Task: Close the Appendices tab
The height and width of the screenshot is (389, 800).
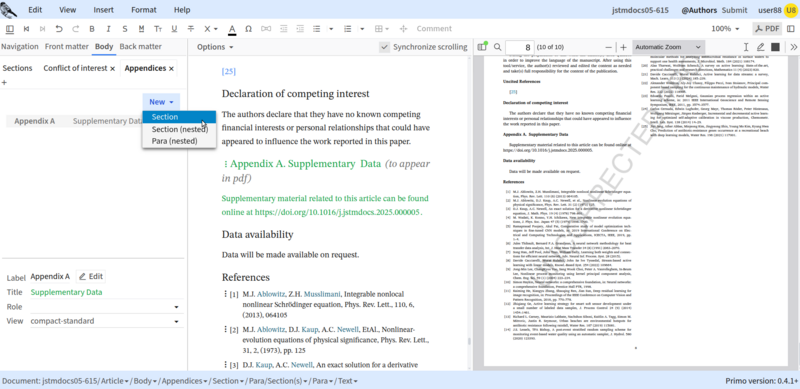Action: pyautogui.click(x=171, y=68)
